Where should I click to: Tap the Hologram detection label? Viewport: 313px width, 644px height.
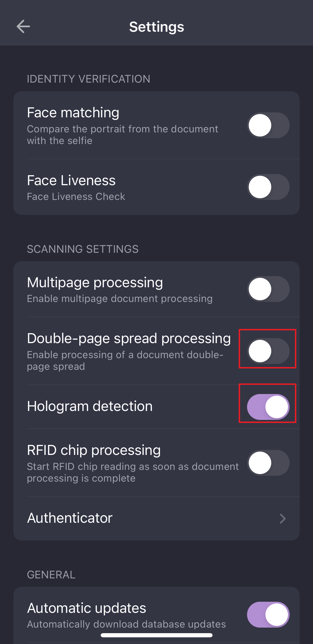pos(90,406)
